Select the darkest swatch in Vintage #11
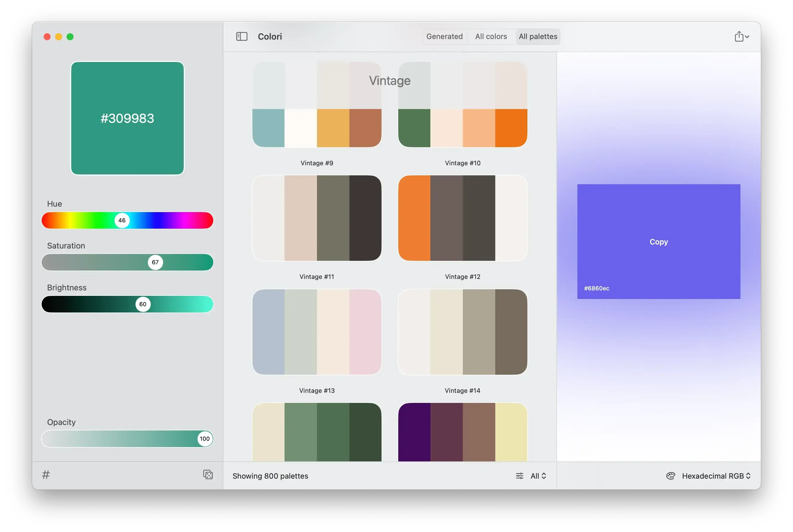The image size is (793, 532). coord(365,218)
